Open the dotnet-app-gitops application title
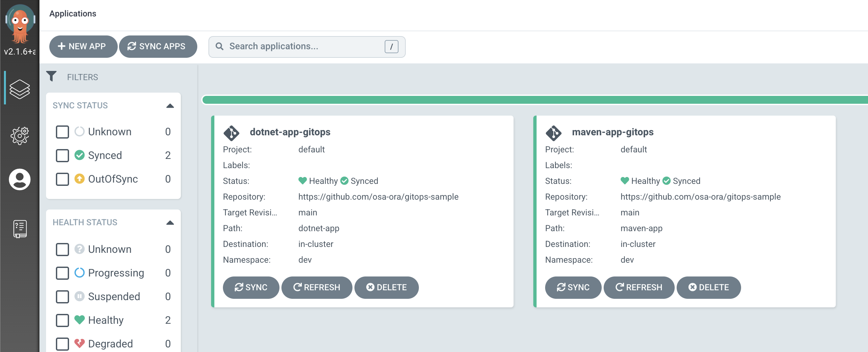 click(x=290, y=132)
